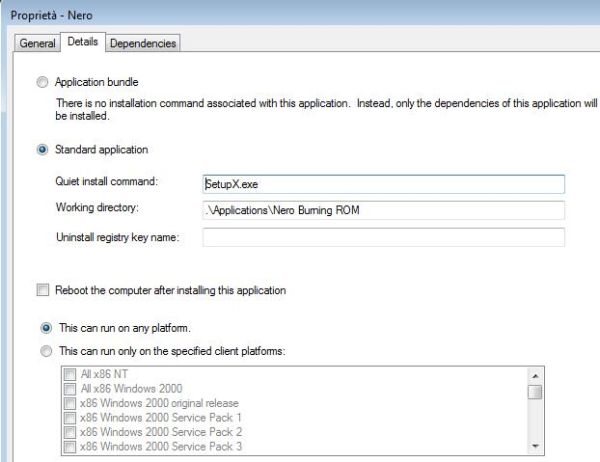Focus the Uninstall registry key name field
600x462 pixels.
[x=383, y=237]
